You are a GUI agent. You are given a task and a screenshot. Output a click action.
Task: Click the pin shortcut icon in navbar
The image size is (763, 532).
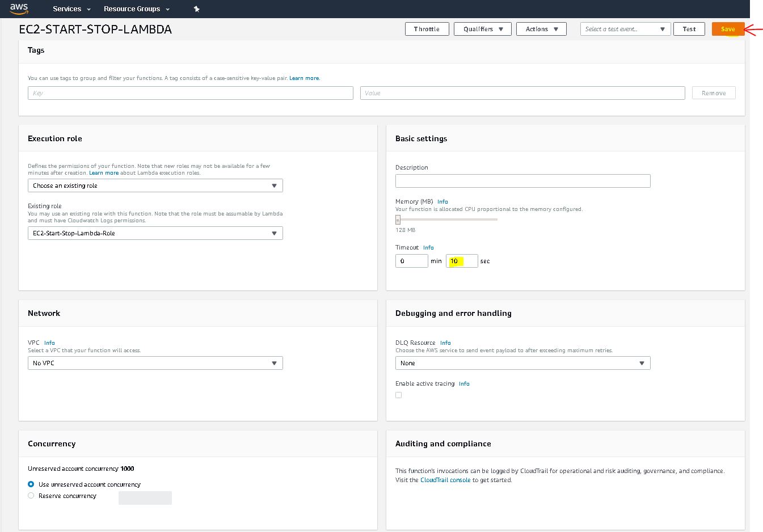coord(196,9)
